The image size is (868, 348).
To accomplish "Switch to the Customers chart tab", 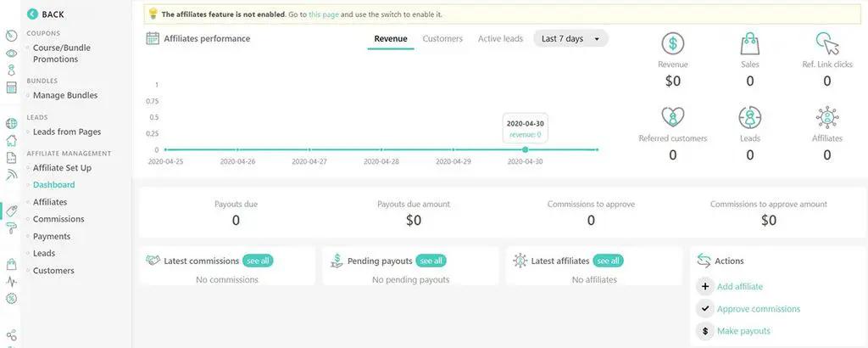I will 442,39.
